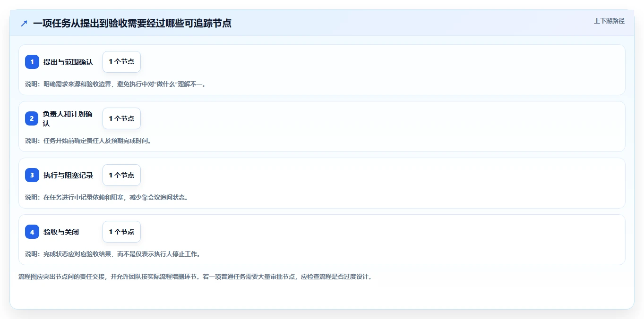Click the step title 验收与关闭

tap(61, 232)
